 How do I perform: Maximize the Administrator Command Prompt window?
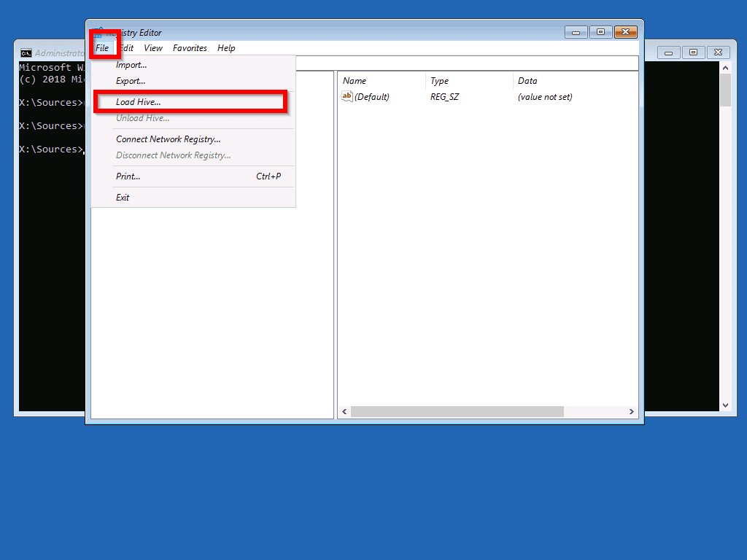pyautogui.click(x=693, y=52)
